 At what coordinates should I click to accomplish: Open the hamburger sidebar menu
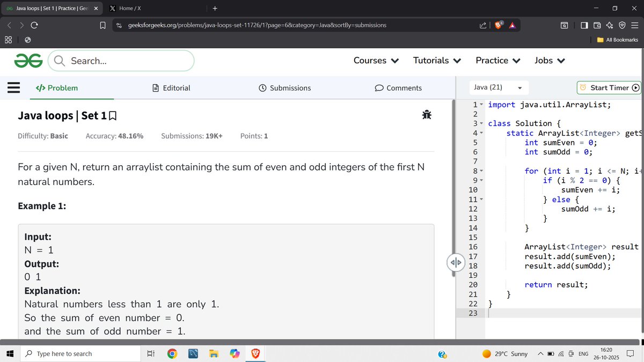point(13,87)
